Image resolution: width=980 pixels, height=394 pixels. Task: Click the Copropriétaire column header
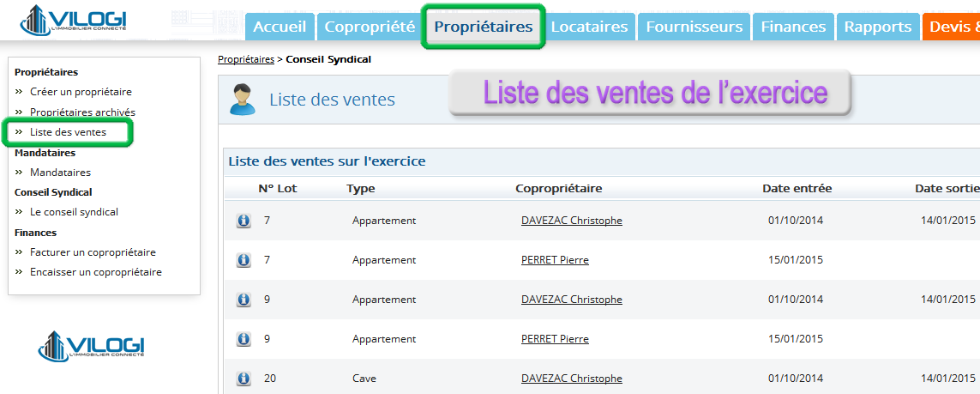(559, 189)
